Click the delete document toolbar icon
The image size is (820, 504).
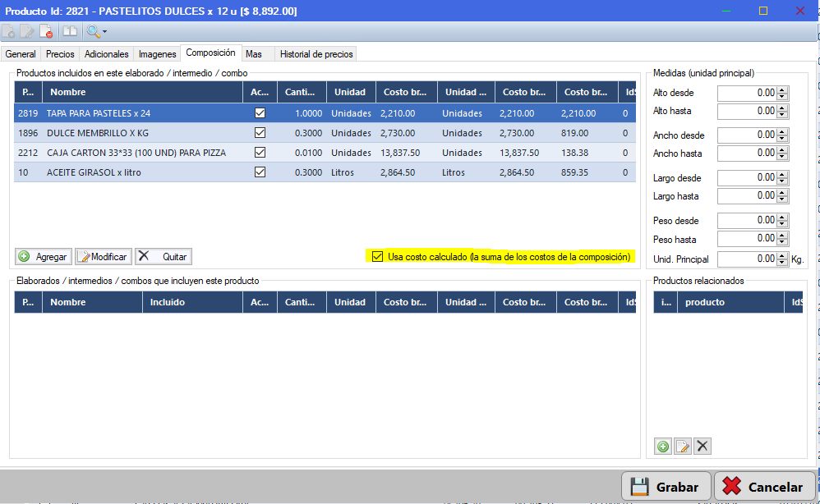46,32
